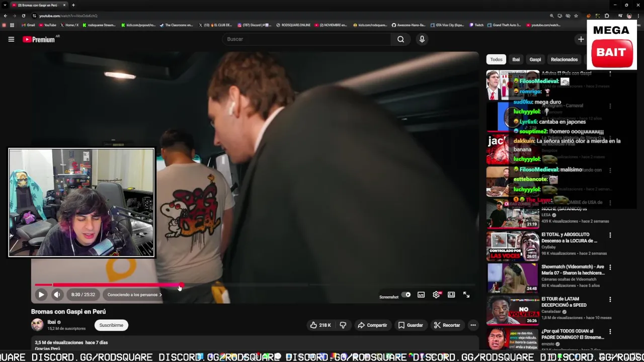Reload the page in browser
The width and height of the screenshot is (644, 362).
pos(23,16)
